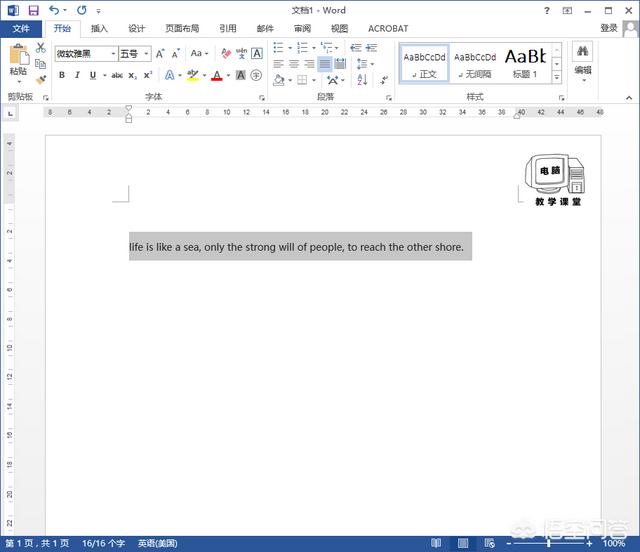Toggle justify paragraph alignment
The image size is (640, 552).
pos(326,64)
